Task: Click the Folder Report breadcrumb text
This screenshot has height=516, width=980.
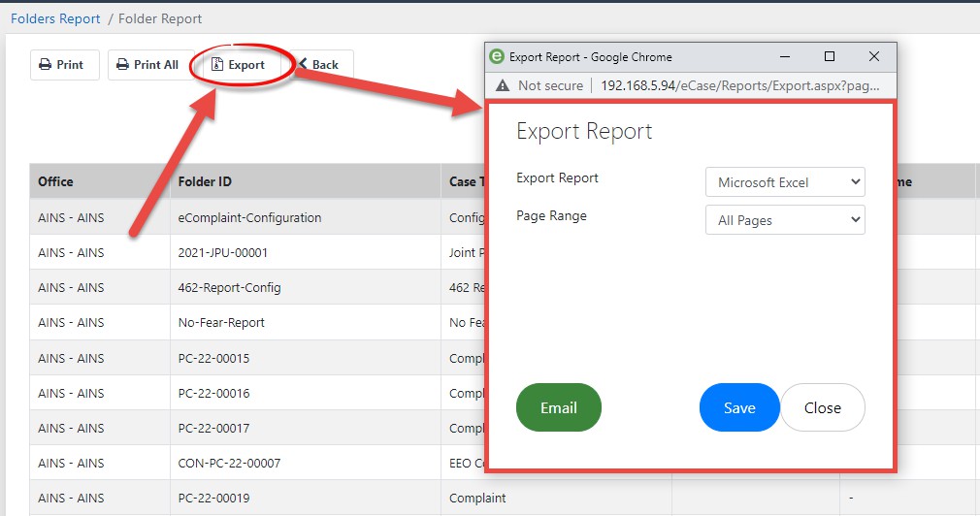Action: click(160, 18)
